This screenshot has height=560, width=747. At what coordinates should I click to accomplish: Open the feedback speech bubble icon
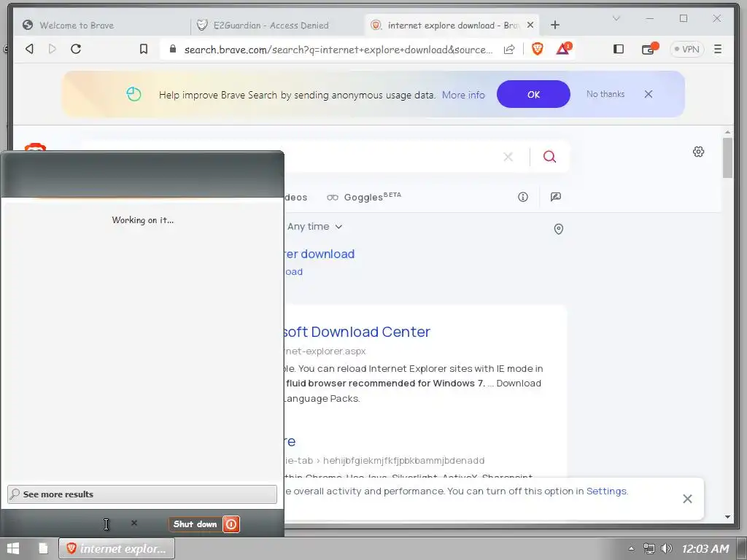[x=555, y=197]
